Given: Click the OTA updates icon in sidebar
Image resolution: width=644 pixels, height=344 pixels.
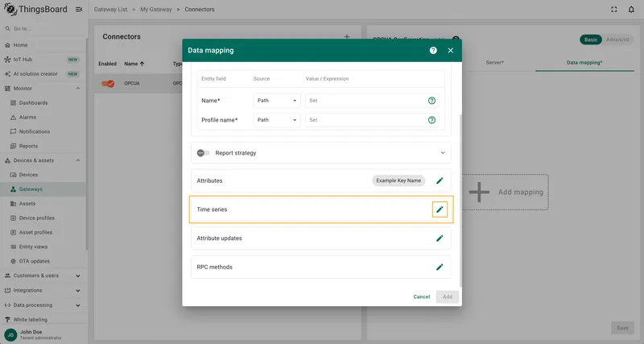Looking at the screenshot, I should [x=13, y=261].
